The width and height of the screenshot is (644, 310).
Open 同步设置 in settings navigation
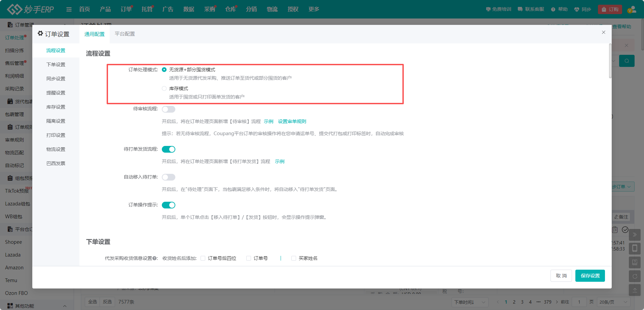56,79
